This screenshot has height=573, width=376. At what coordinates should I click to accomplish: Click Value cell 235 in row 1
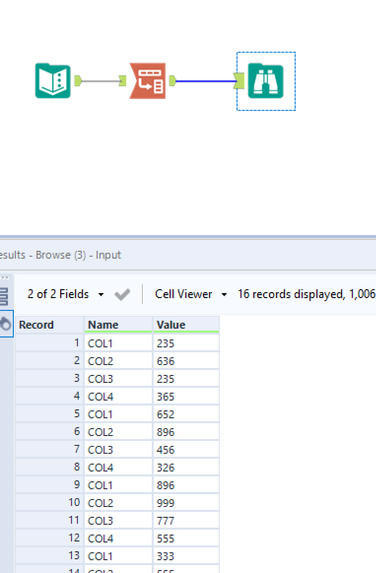[x=186, y=343]
